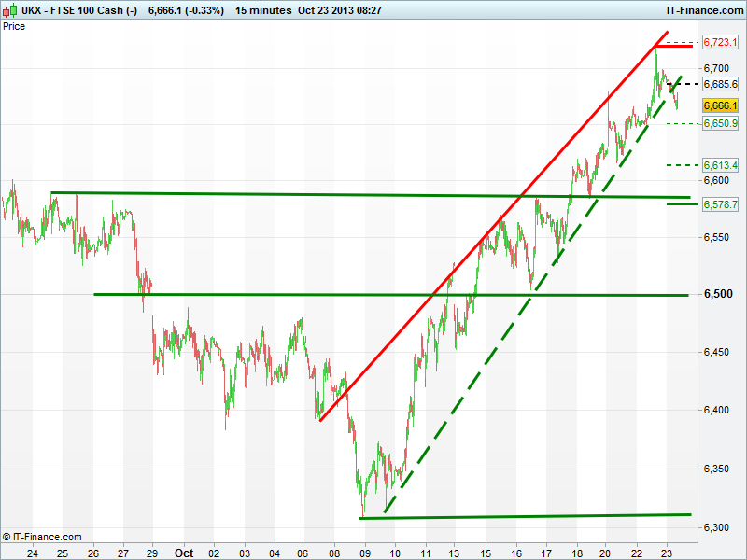The height and width of the screenshot is (560, 747).
Task: Click the yellow 6,666.1 current price tag
Action: point(720,106)
